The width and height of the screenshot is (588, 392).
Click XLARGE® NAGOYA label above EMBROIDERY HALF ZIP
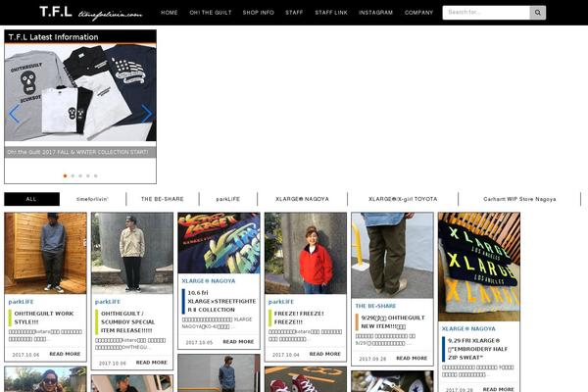(468, 328)
